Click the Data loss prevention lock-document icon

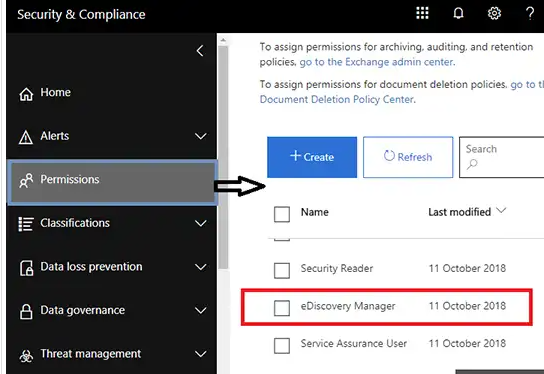coord(26,268)
